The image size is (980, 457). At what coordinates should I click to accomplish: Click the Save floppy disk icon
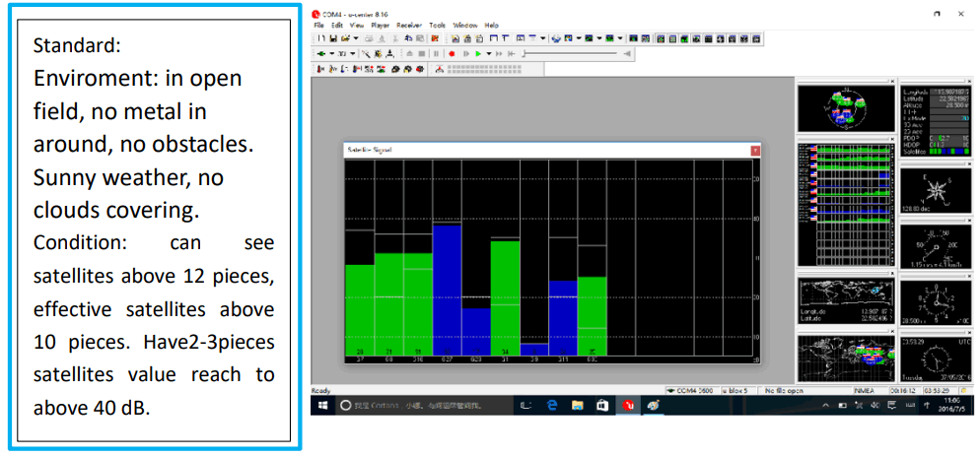(x=333, y=38)
